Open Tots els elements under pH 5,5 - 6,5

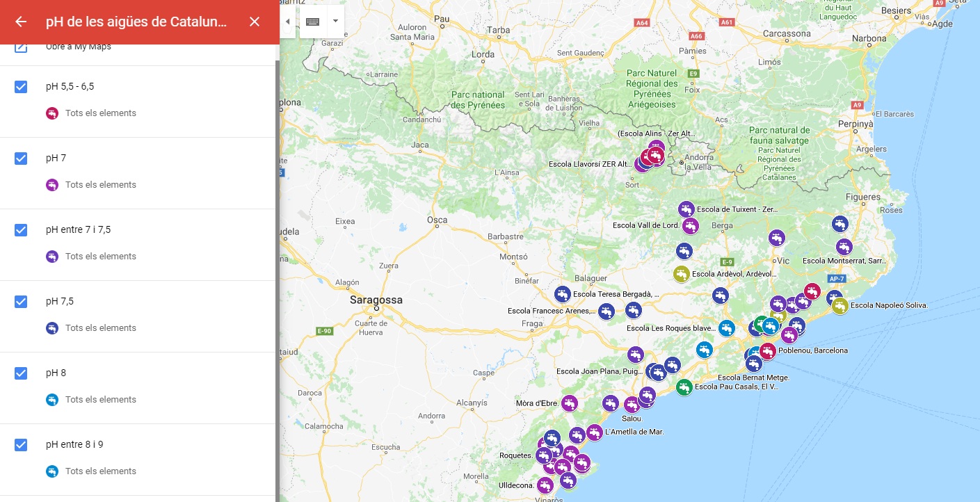[100, 113]
